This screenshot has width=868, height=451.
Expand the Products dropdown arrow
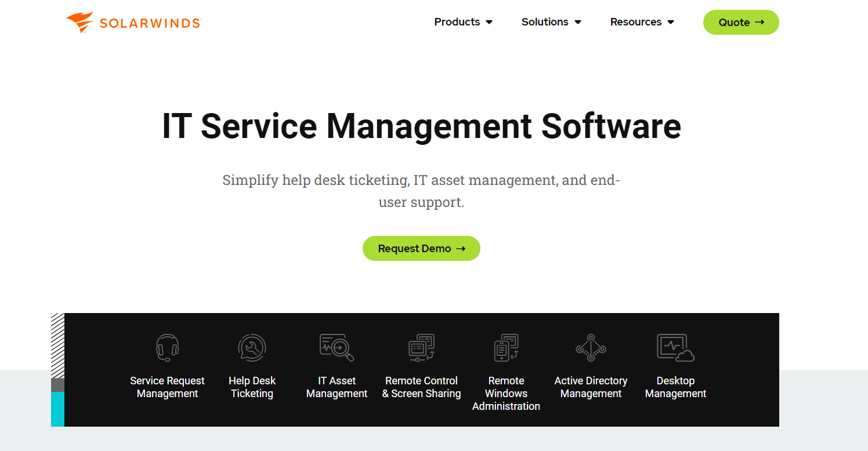pos(490,22)
